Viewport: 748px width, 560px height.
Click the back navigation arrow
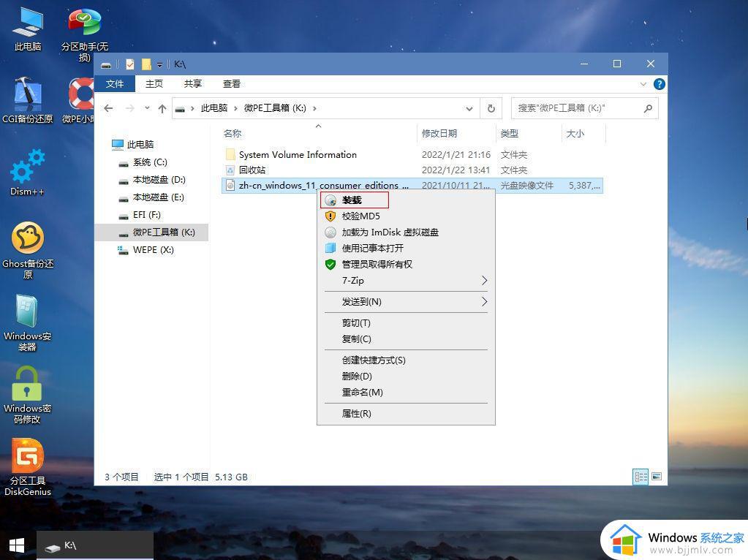tap(109, 108)
